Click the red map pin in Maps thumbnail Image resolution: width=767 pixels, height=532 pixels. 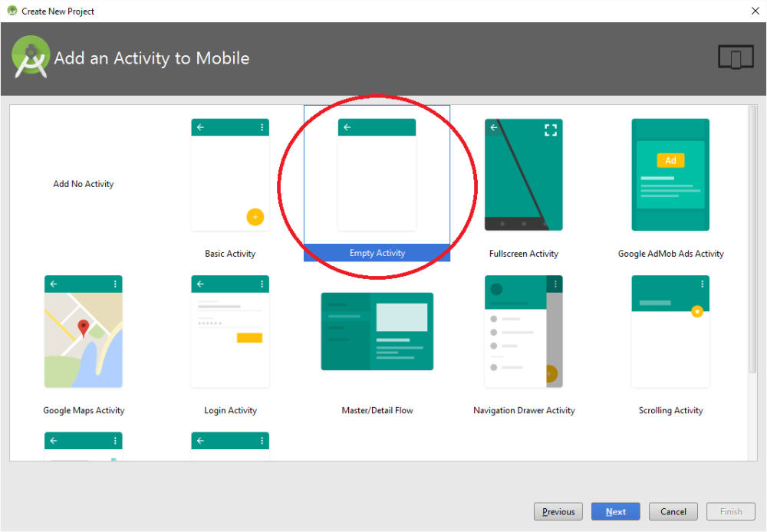[x=84, y=328]
